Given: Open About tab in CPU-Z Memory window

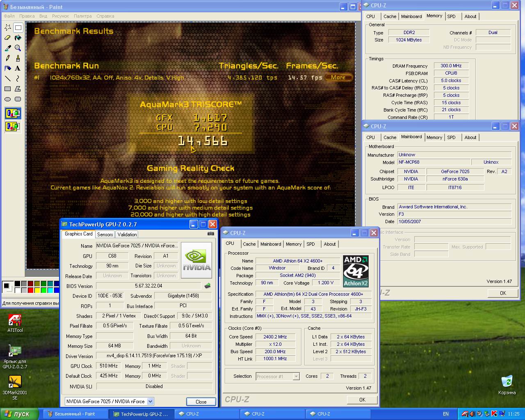Looking at the screenshot, I should [470, 16].
